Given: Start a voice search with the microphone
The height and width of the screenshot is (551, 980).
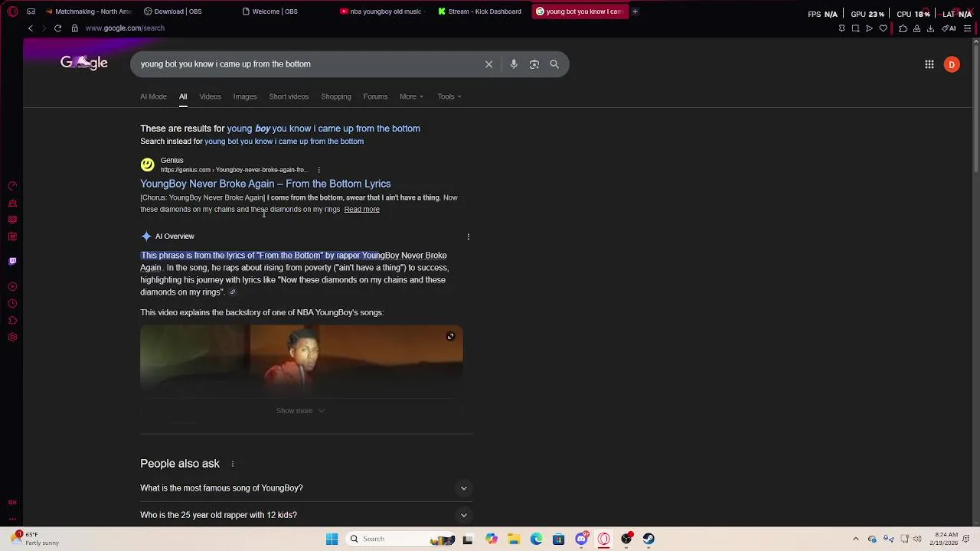Looking at the screenshot, I should 514,64.
